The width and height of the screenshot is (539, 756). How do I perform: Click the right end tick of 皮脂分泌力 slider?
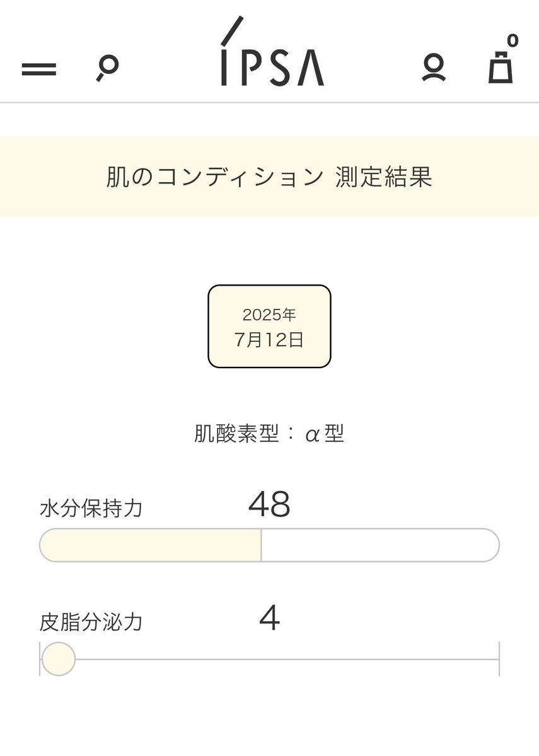pyautogui.click(x=499, y=659)
